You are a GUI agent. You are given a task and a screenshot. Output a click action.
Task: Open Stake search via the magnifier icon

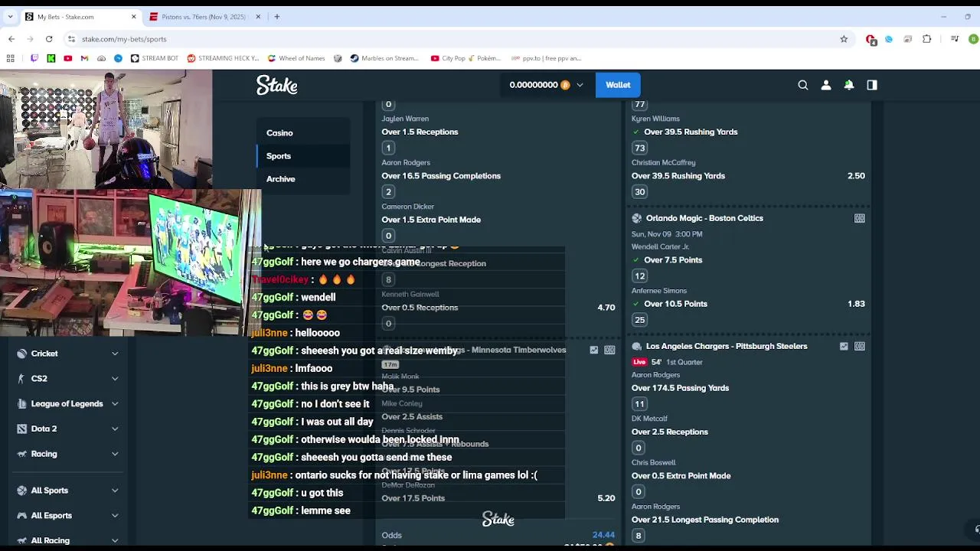(x=803, y=85)
